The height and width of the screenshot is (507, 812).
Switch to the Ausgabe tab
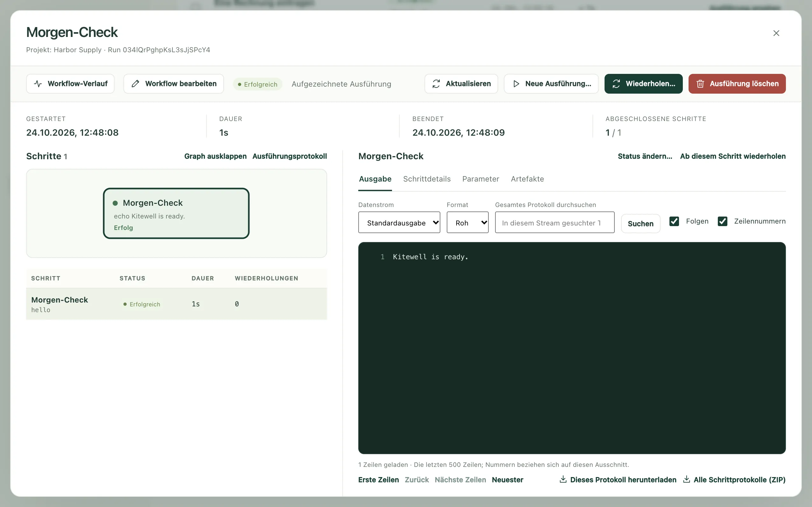[375, 179]
